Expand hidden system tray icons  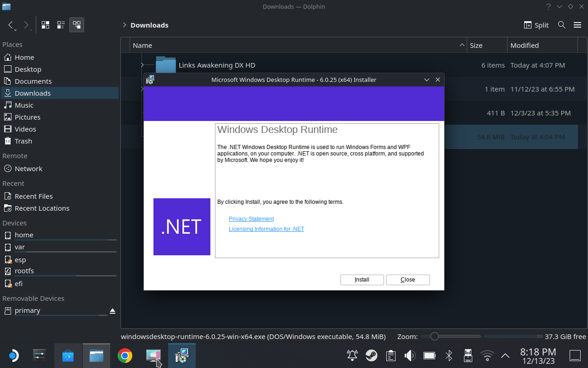(x=505, y=356)
